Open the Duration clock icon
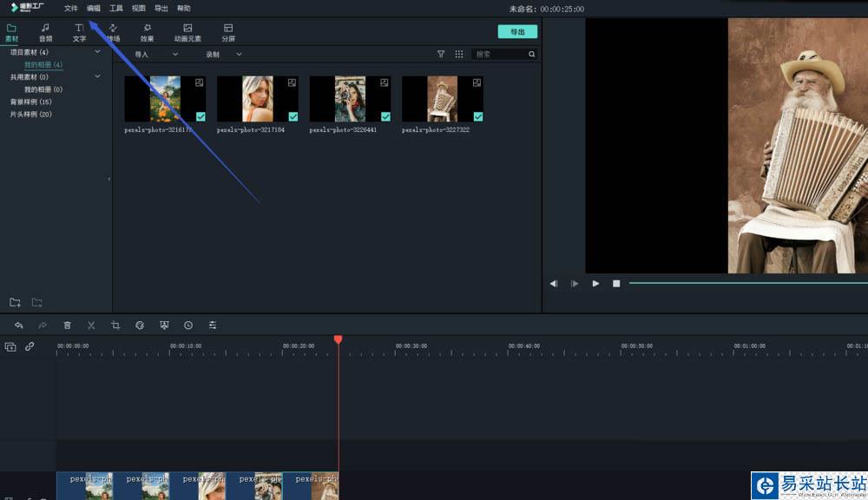 tap(188, 326)
